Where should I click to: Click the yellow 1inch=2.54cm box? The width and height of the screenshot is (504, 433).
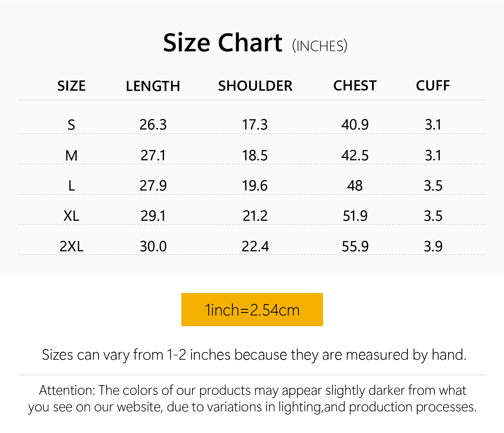coord(252,310)
